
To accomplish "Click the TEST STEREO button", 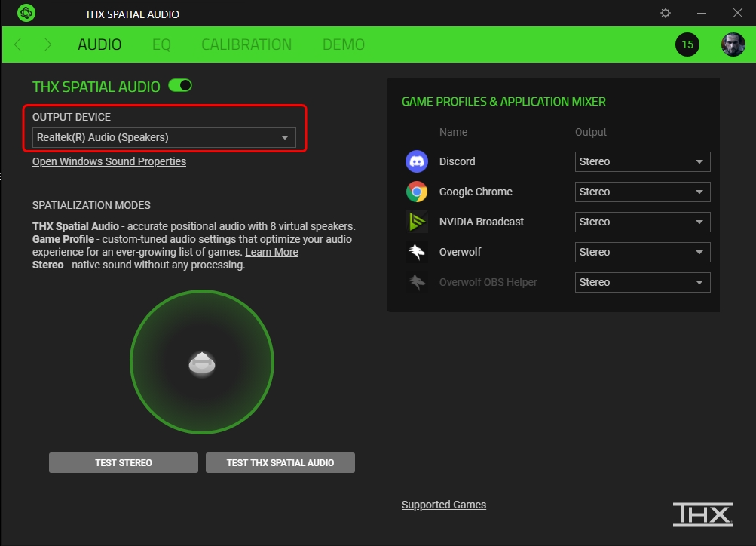I will 124,462.
